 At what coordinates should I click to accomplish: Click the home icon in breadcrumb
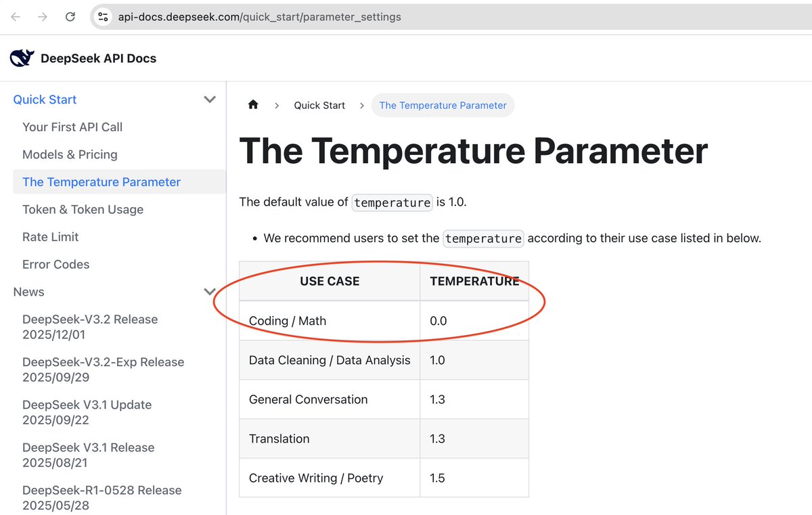click(253, 105)
